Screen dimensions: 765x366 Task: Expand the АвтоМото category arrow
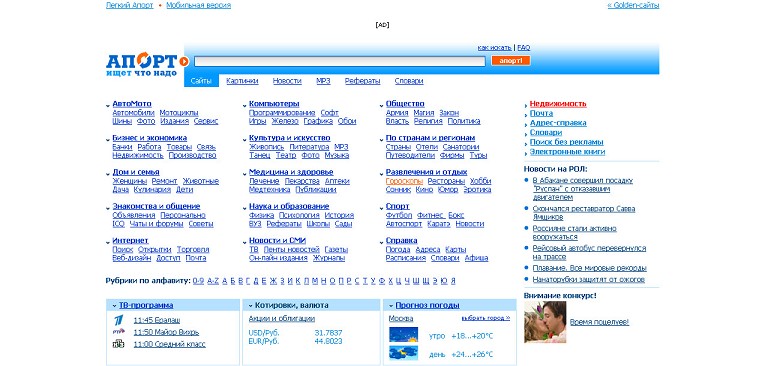108,105
